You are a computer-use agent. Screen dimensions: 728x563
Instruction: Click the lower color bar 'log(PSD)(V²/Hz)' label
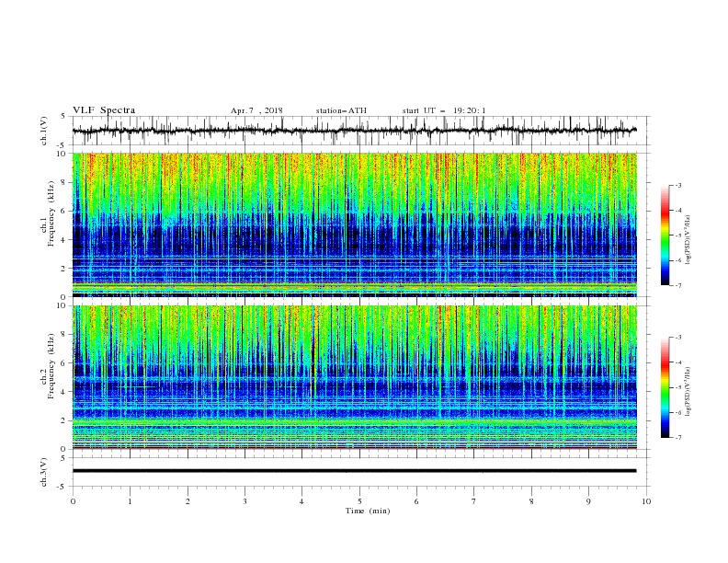point(688,392)
